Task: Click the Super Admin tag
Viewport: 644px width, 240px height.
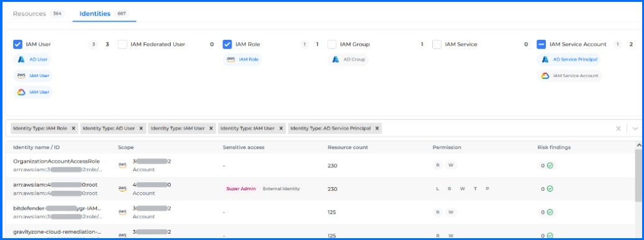Action: tap(241, 189)
